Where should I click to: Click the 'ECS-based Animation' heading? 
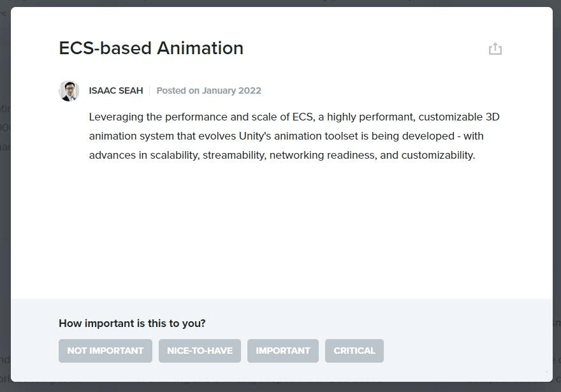(x=151, y=48)
